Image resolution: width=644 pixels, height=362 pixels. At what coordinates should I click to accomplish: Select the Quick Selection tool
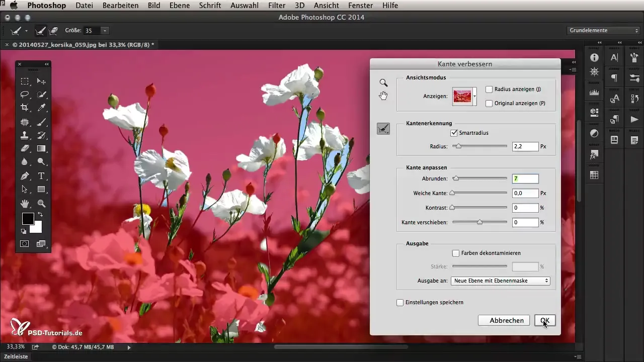coord(42,94)
